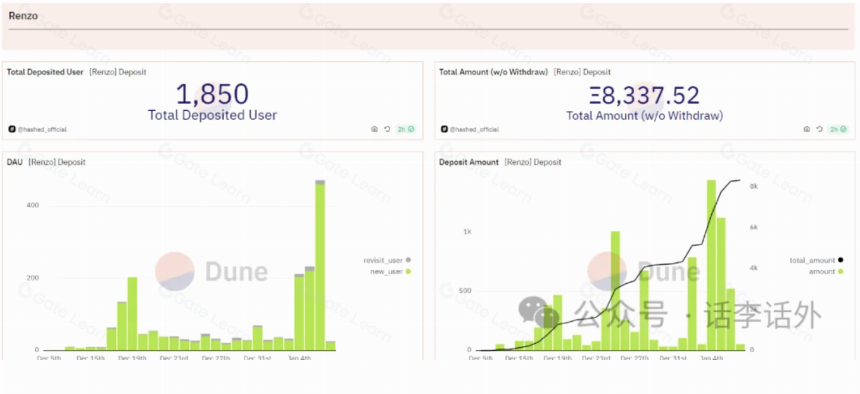Toggle amount series in Deposit Amount legend

tap(827, 272)
